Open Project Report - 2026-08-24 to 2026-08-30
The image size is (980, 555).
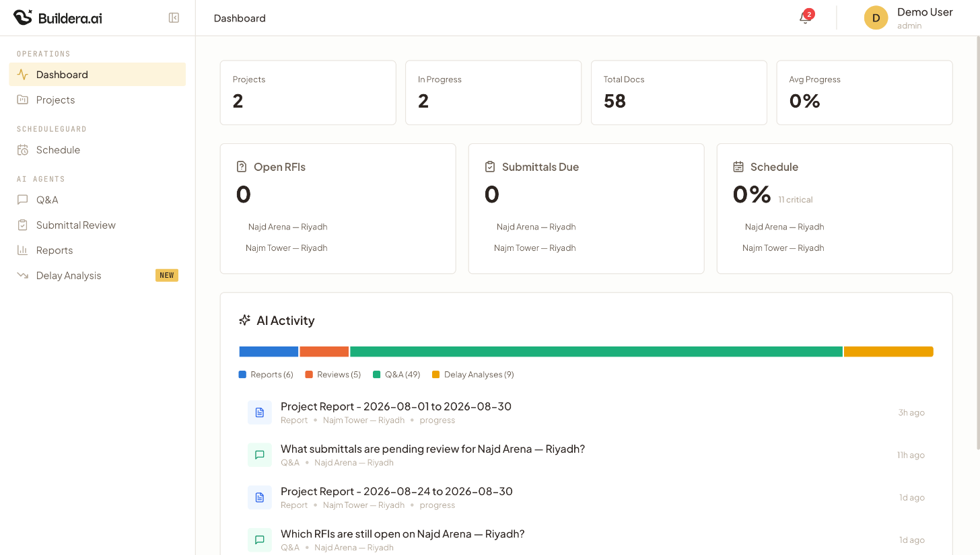(396, 491)
